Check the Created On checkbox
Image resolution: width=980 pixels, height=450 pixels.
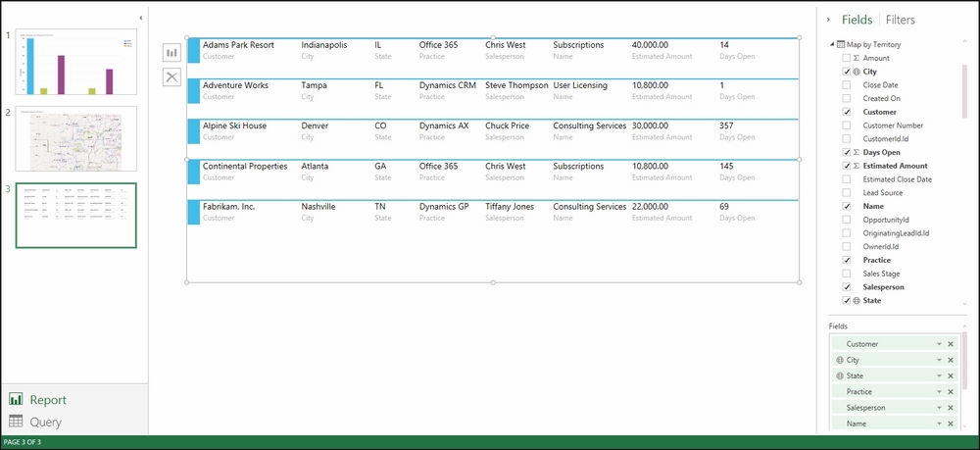847,99
